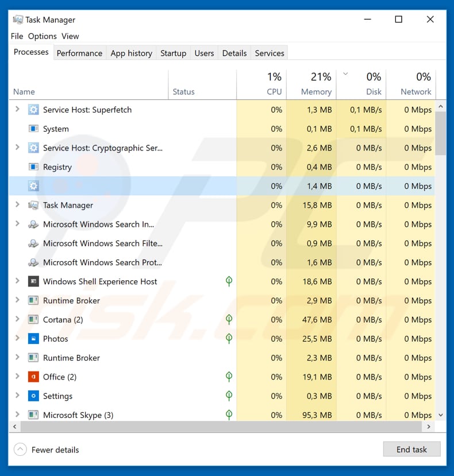Click the scroll down arrow of the process list
Image resolution: width=454 pixels, height=476 pixels.
[x=441, y=415]
